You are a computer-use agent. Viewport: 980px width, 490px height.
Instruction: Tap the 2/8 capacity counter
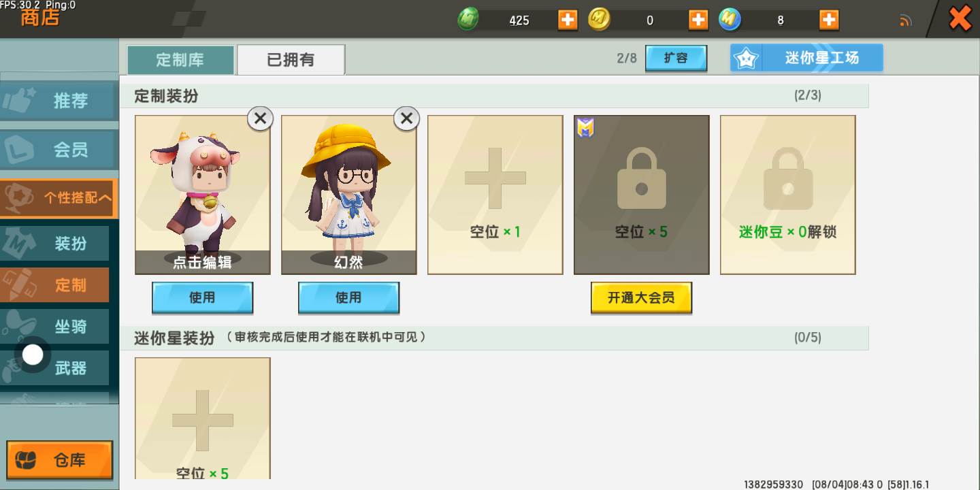[627, 59]
